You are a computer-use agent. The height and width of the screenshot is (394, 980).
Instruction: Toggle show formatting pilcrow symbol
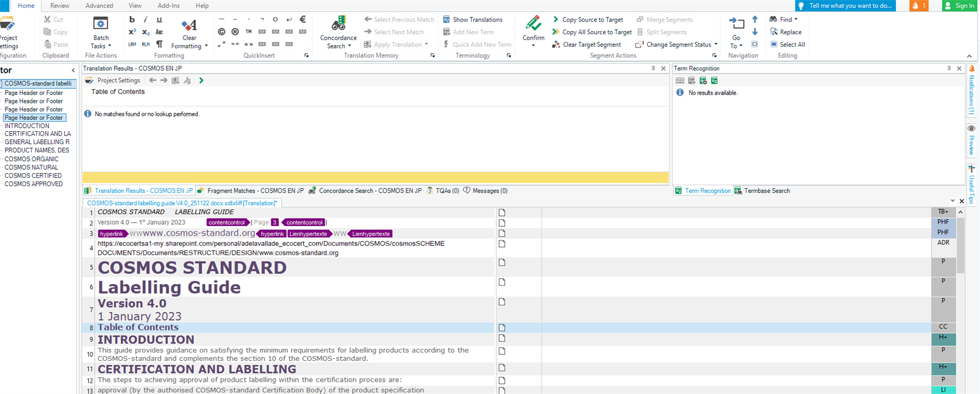[x=159, y=45]
